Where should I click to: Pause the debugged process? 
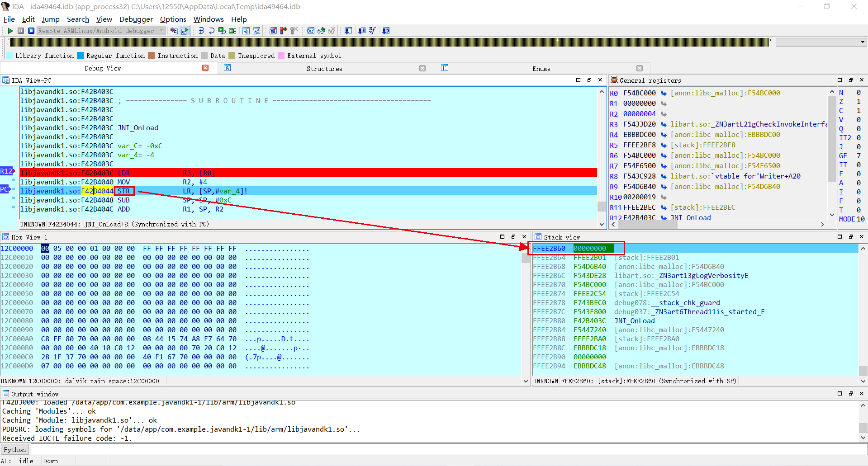pos(21,31)
